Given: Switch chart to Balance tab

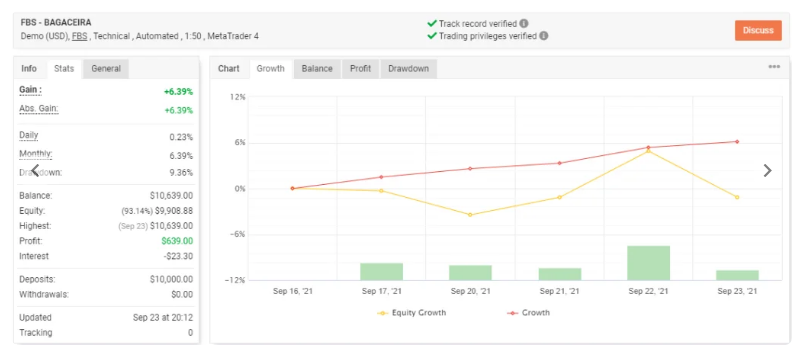Looking at the screenshot, I should click(317, 68).
